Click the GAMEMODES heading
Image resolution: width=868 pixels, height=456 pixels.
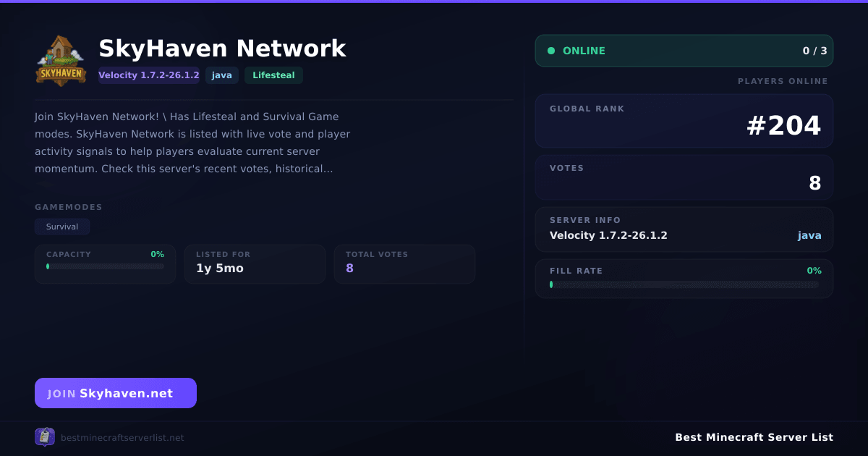pos(69,207)
